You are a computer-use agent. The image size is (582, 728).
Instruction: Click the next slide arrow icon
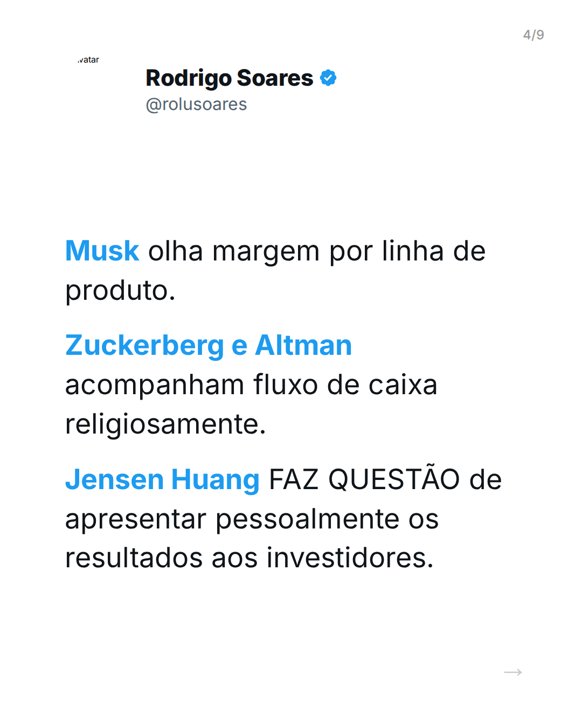pyautogui.click(x=512, y=672)
